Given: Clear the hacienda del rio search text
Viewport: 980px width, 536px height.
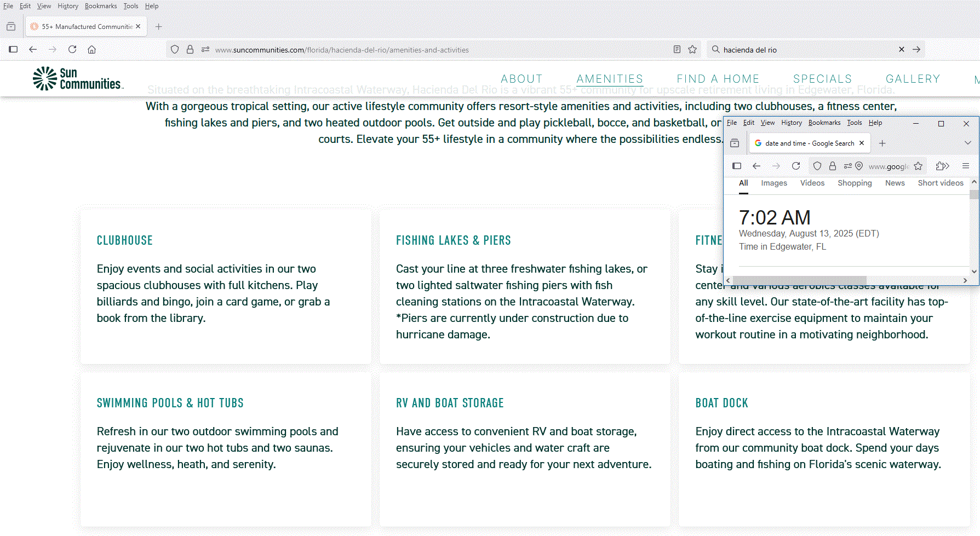Looking at the screenshot, I should point(902,49).
